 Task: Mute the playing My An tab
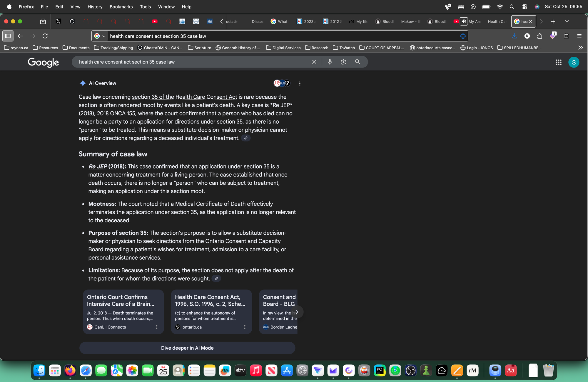[464, 21]
